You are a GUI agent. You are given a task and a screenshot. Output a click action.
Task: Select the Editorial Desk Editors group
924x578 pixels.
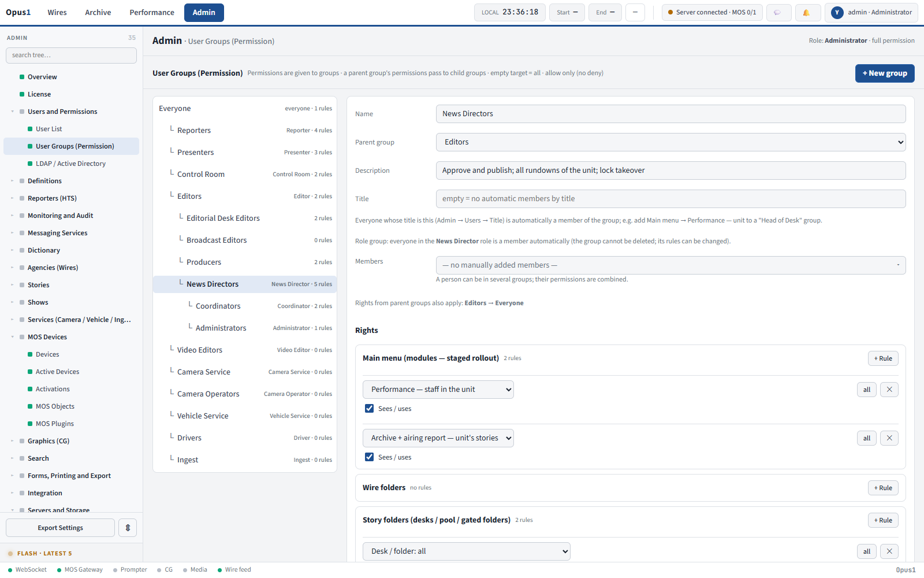tap(245, 218)
